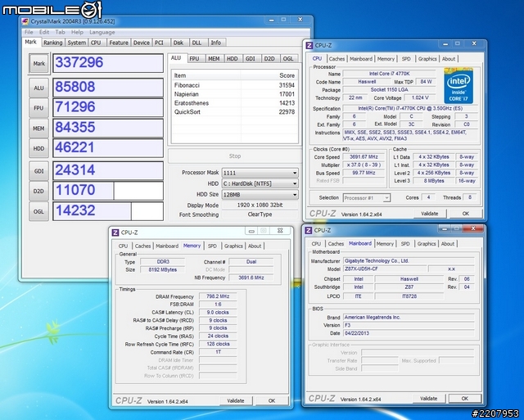Open the Help menu in CrystalMark
This screenshot has width=524, height=420.
[x=77, y=32]
